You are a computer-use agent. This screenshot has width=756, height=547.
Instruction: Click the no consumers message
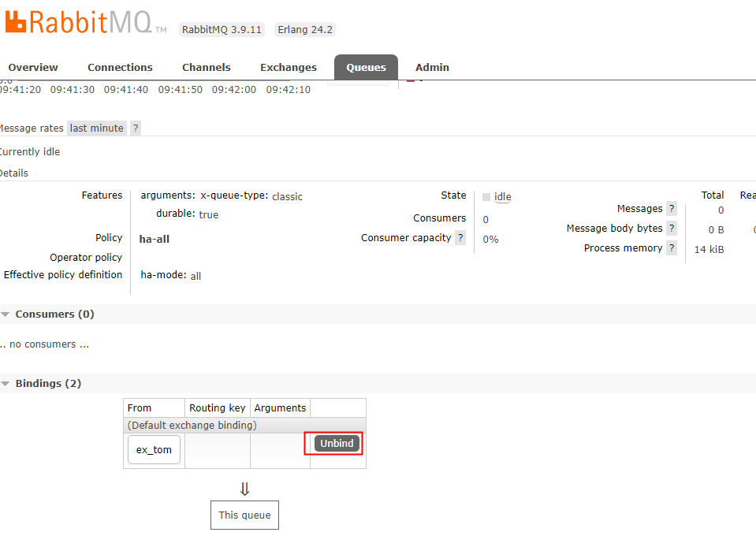(45, 344)
